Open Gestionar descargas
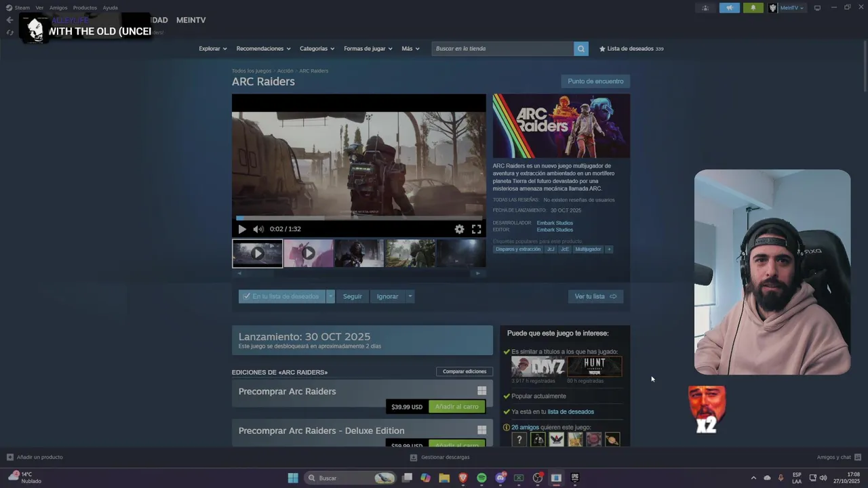The height and width of the screenshot is (488, 868). (439, 457)
